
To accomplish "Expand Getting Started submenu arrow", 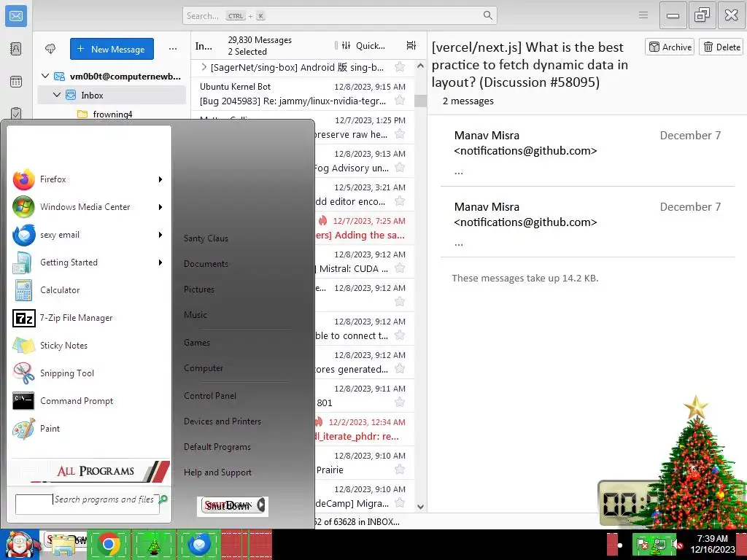I will 160,262.
